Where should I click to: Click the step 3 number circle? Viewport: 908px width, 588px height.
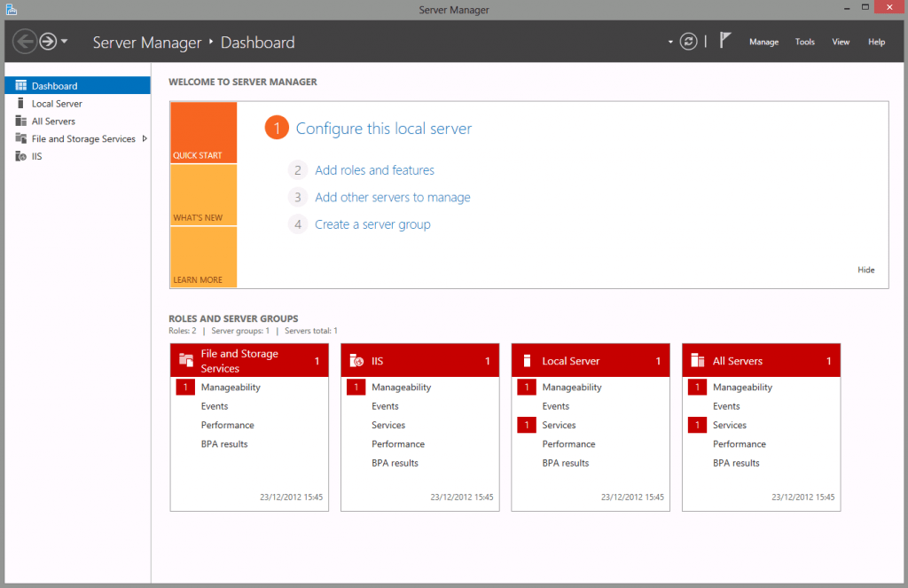pos(298,197)
